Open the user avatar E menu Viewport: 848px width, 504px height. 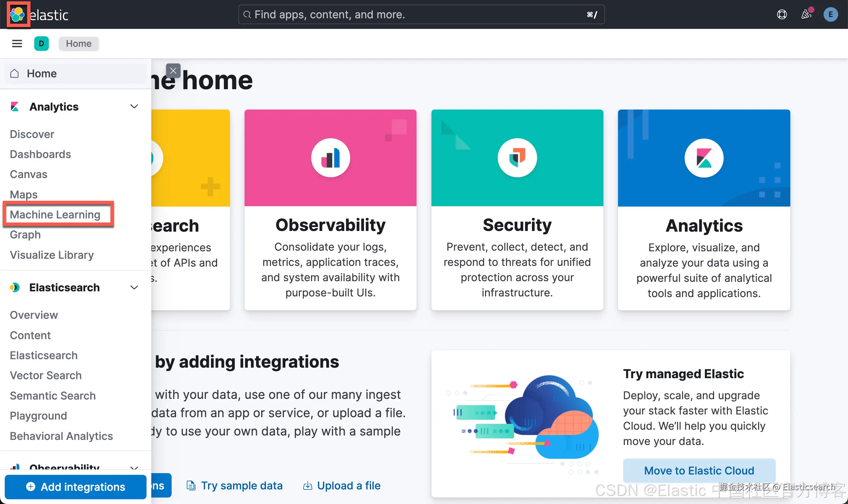coord(830,15)
